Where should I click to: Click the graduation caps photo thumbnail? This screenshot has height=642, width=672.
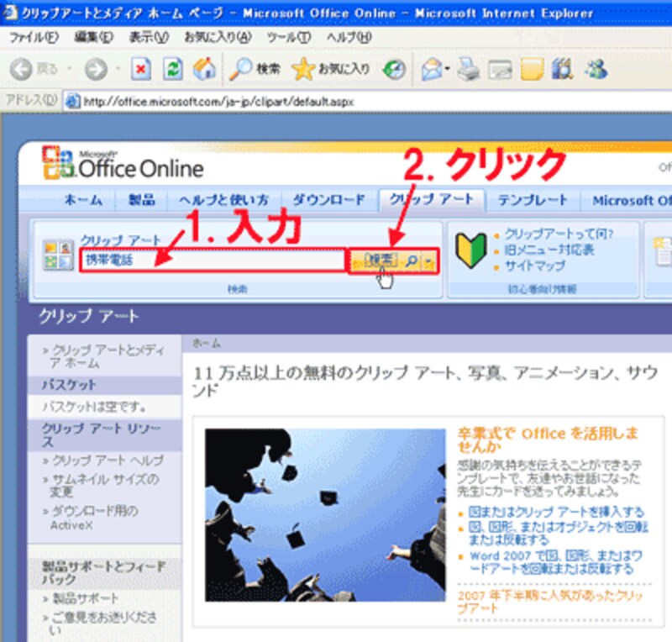coord(325,515)
